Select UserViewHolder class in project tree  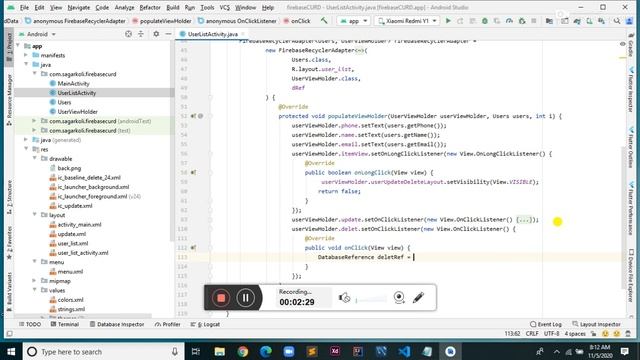(77, 111)
